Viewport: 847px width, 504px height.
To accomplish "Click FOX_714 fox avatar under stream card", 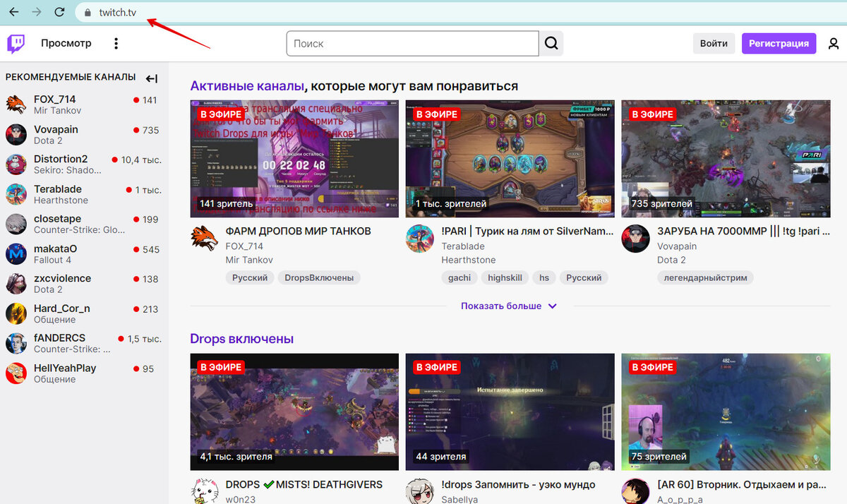I will tap(204, 239).
